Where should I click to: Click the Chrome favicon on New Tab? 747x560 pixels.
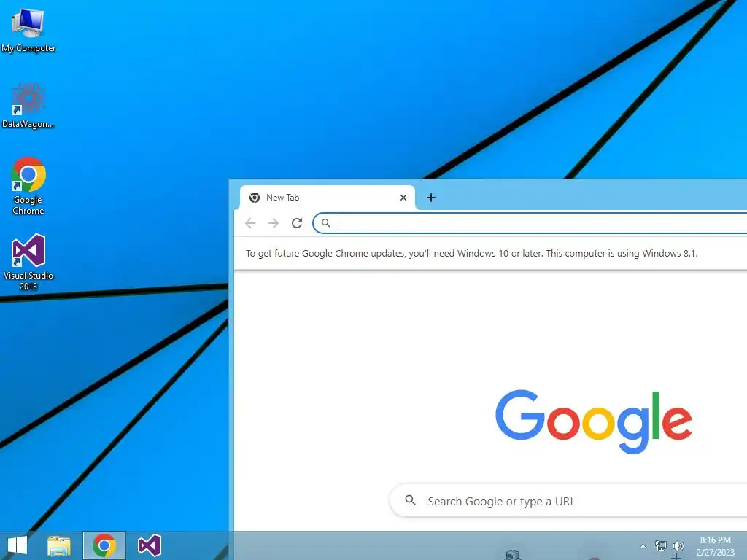click(x=255, y=198)
